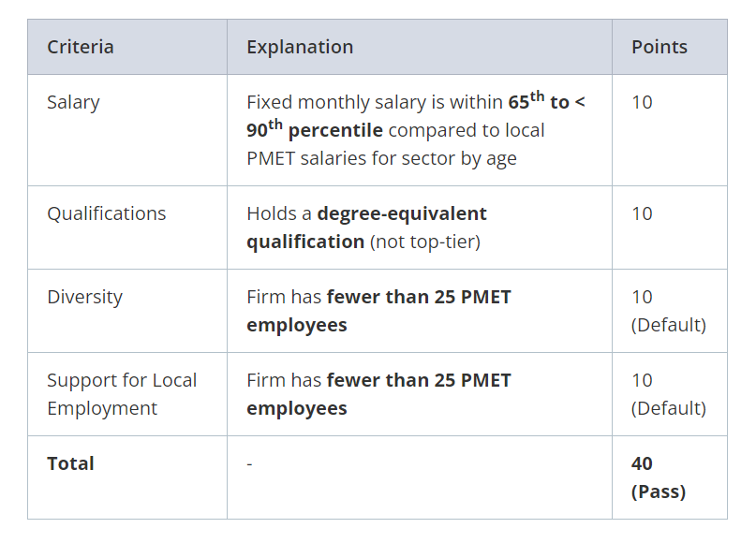Viewport: 756px width, 543px height.
Task: Click the 40 (Pass) total points
Action: pyautogui.click(x=659, y=477)
